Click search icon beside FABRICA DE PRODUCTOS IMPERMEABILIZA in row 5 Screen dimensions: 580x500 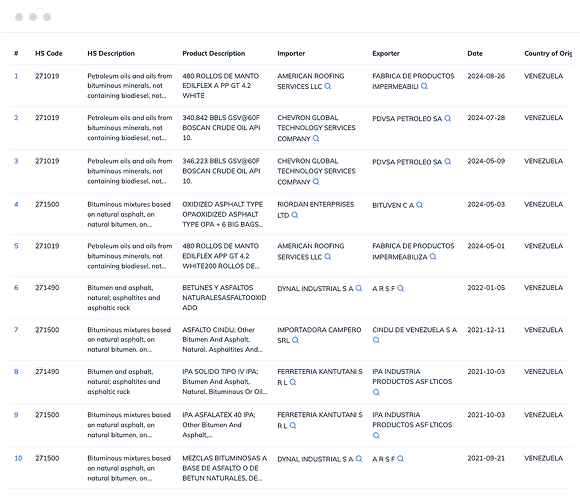pyautogui.click(x=433, y=257)
